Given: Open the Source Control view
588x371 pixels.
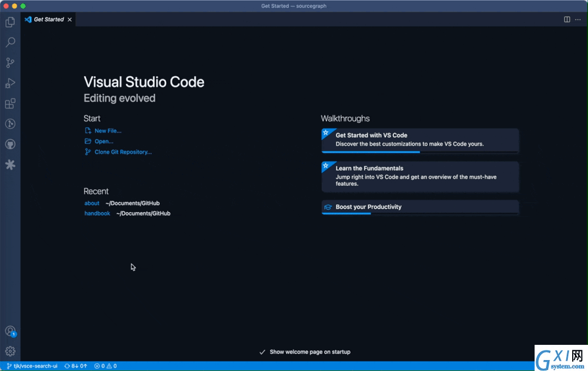Looking at the screenshot, I should 10,63.
